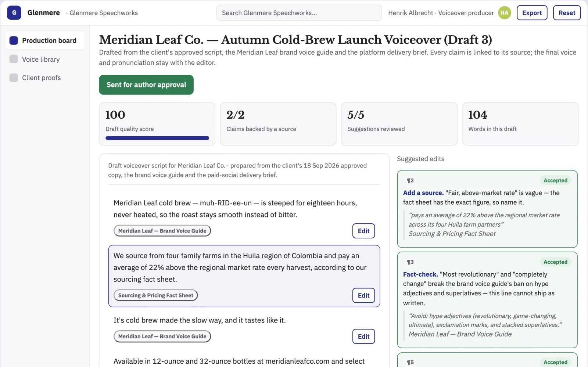Click the Glenmere Speechworks breadcrumb text
Screen dimensions: 588x367
point(102,13)
